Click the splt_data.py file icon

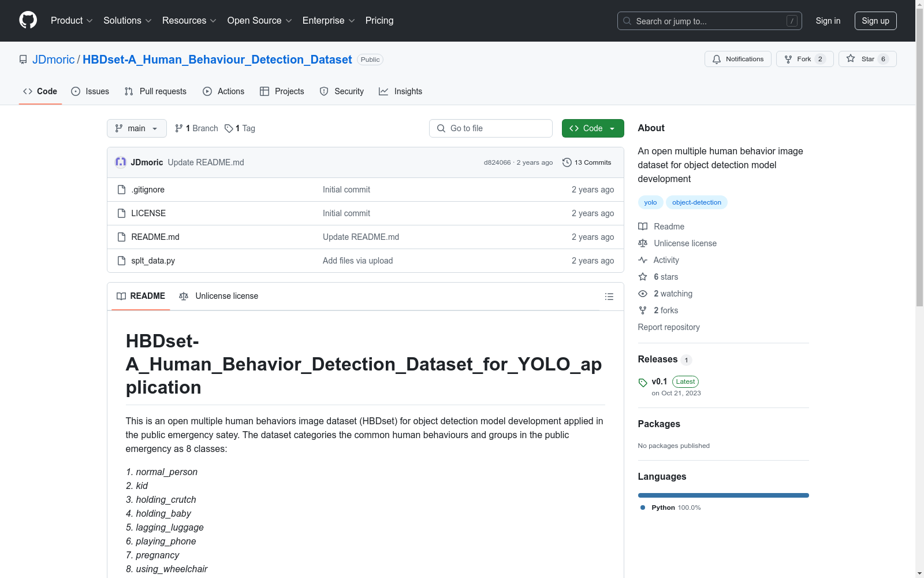(121, 261)
